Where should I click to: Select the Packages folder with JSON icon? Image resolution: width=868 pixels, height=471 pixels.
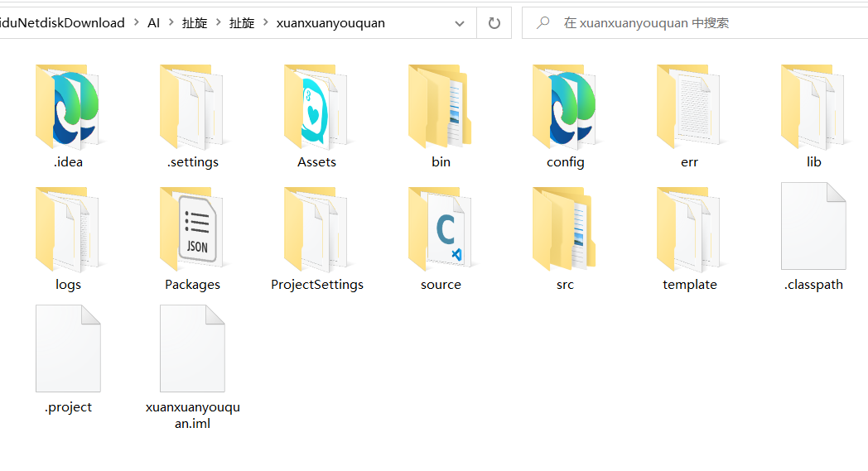point(192,229)
